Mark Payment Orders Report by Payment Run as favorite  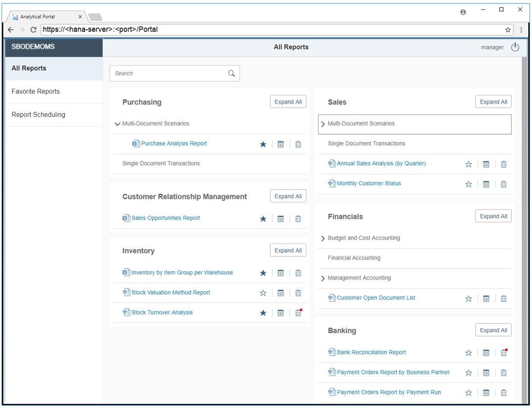468,393
